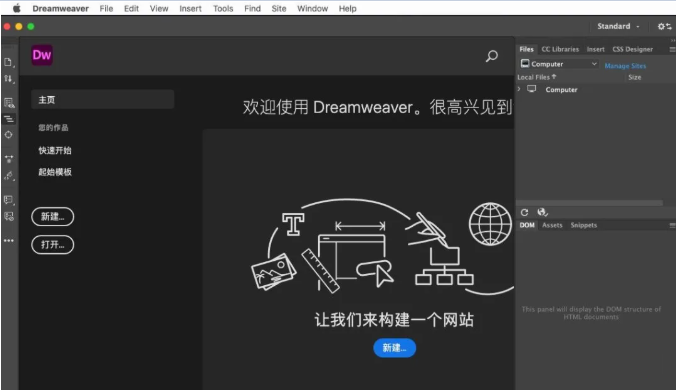Screen dimensions: 676x390
Task: Click the globe sync icon in Files panel
Action: (x=542, y=212)
